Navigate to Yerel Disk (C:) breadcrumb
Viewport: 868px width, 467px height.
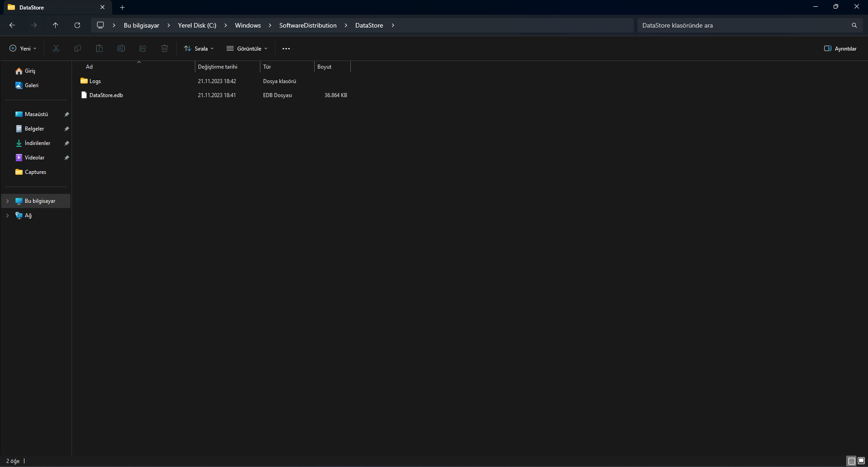pos(197,25)
